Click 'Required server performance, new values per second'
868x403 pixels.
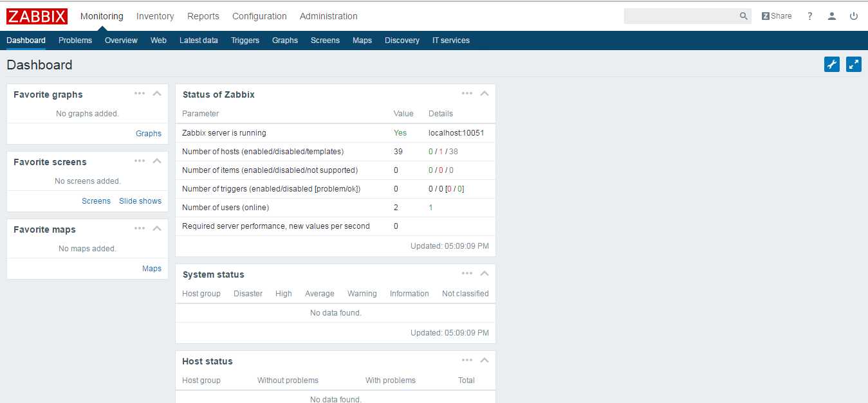[276, 226]
